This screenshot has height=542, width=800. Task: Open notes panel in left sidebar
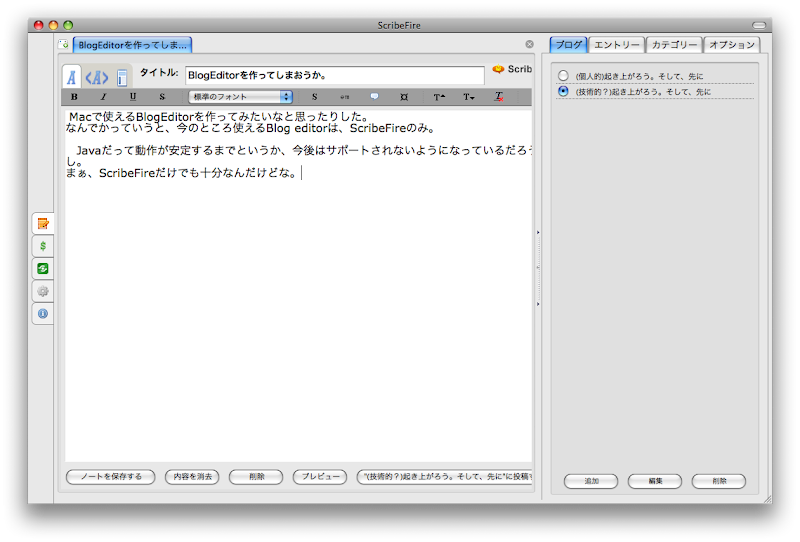(x=43, y=224)
